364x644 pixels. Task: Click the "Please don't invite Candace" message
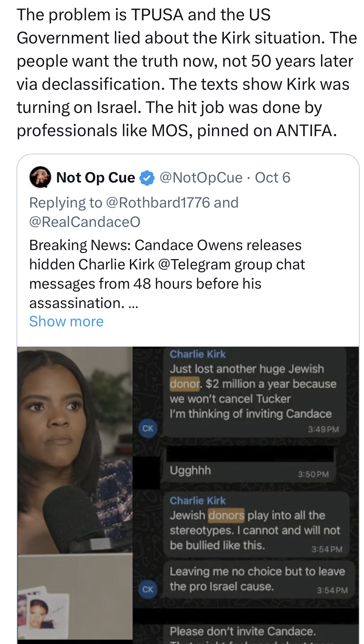click(242, 631)
